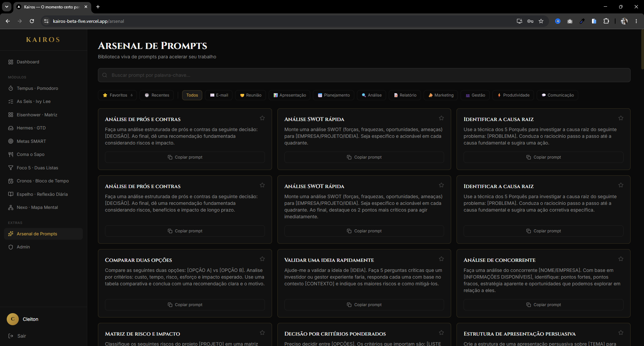This screenshot has height=346, width=644.
Task: Click the Nexo mind map icon
Action: click(11, 208)
